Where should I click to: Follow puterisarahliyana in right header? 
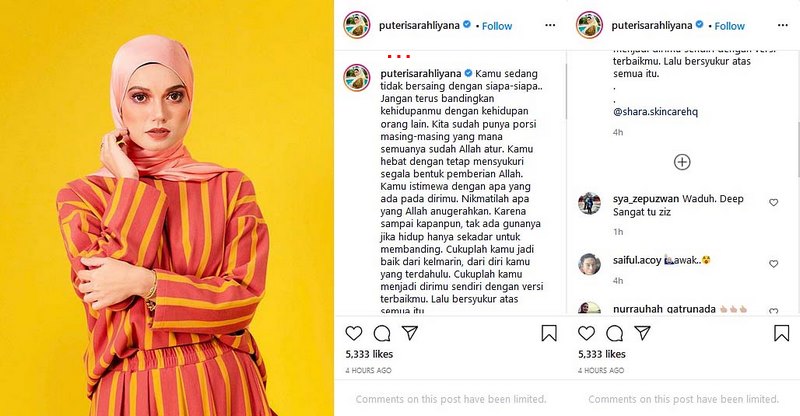point(730,26)
